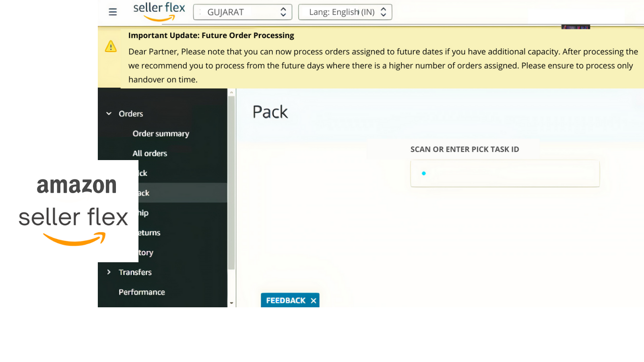The height and width of the screenshot is (362, 644).
Task: Open the Lang: English (IN) dropdown
Action: click(x=345, y=12)
